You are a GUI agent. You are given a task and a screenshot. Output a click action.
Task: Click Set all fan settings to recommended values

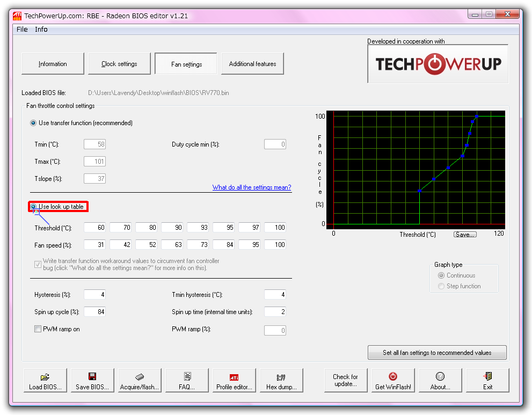(x=437, y=353)
